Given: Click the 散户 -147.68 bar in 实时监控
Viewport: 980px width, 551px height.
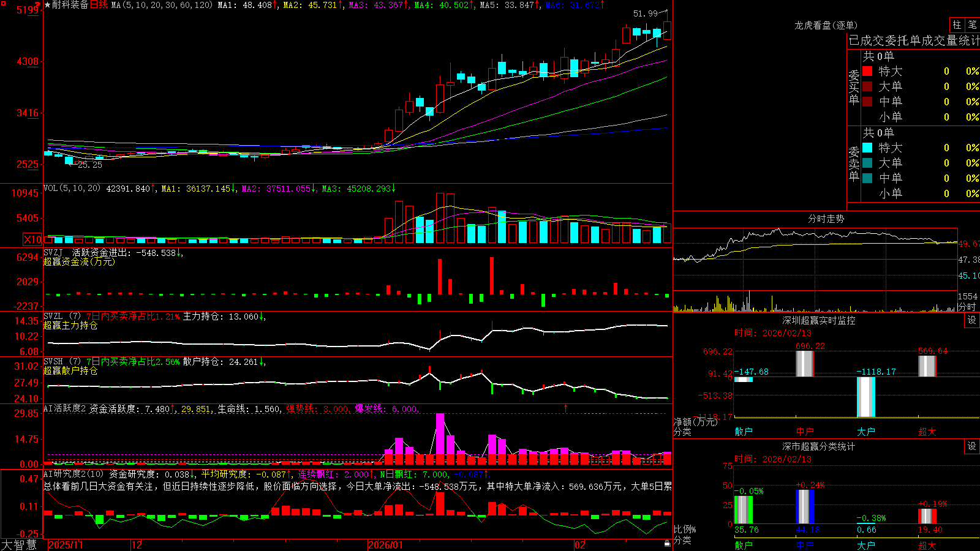Looking at the screenshot, I should coord(744,380).
